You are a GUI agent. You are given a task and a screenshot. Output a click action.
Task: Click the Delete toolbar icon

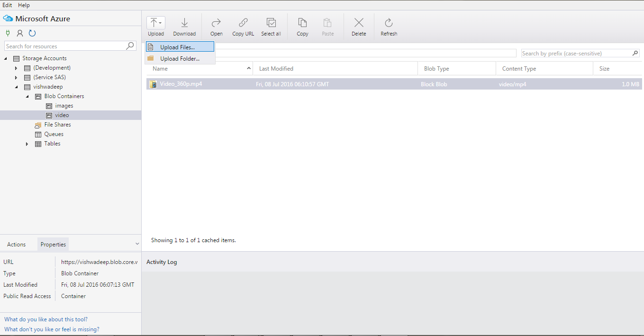click(359, 23)
